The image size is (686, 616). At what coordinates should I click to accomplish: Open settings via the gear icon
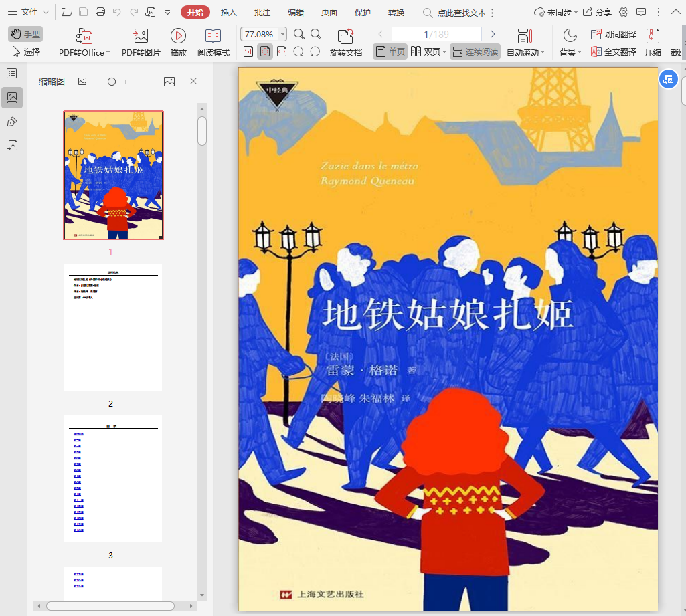[624, 12]
